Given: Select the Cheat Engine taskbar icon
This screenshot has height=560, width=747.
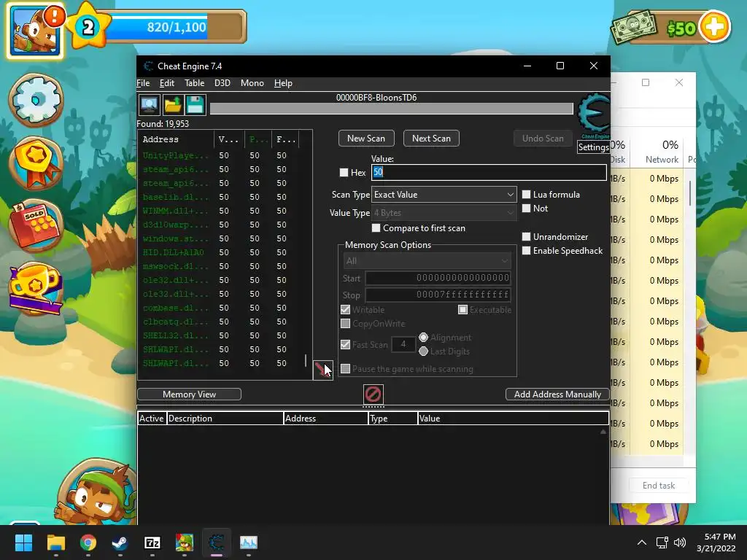Looking at the screenshot, I should [216, 542].
